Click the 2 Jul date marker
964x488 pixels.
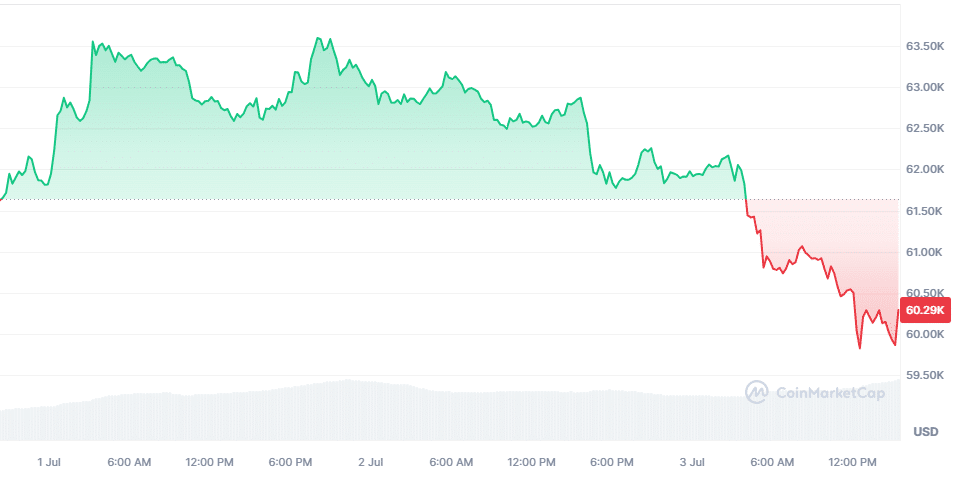pos(370,462)
